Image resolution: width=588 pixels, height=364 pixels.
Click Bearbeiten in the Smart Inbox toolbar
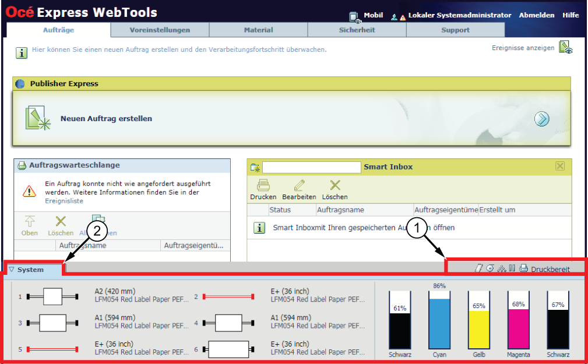300,190
